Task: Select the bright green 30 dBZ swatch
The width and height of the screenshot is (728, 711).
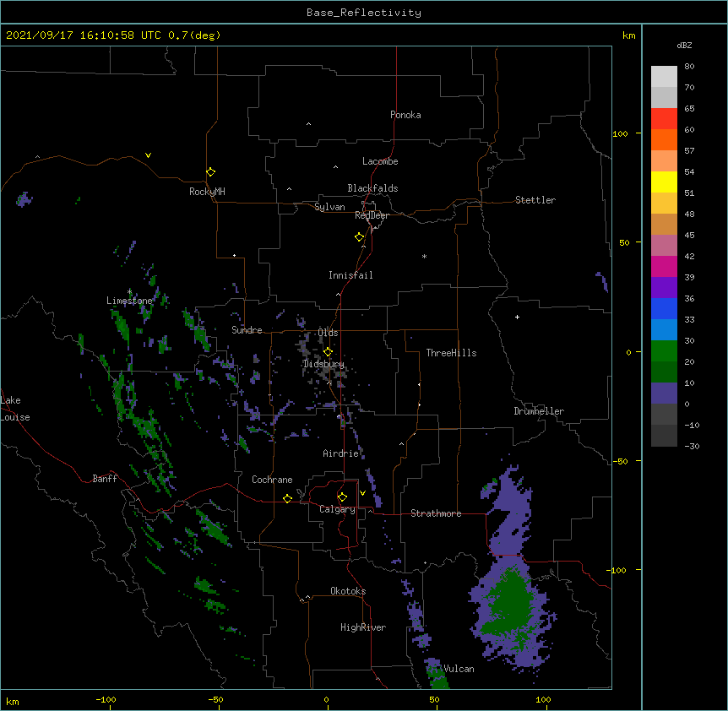Action: (664, 351)
